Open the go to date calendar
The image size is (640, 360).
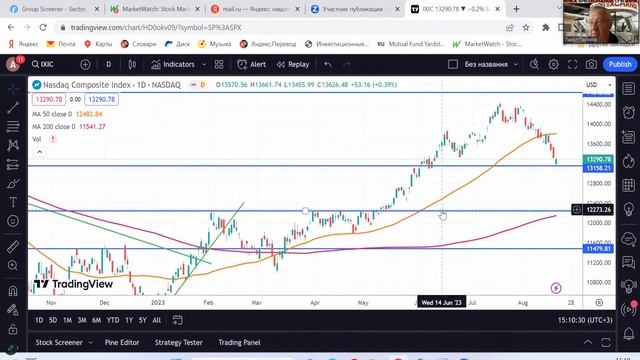(177, 320)
